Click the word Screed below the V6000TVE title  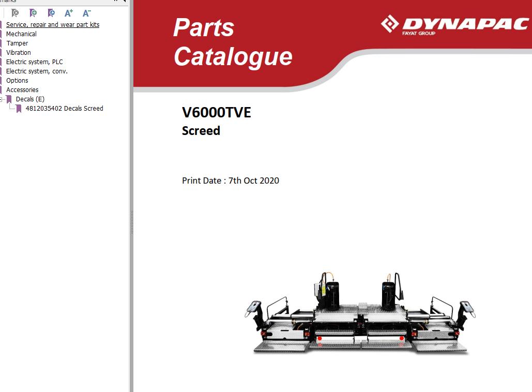coord(201,131)
